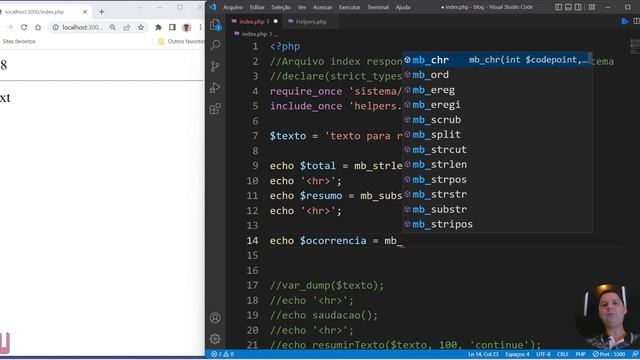Switch to the index.php editor tab
This screenshot has height=360, width=640.
click(x=254, y=21)
